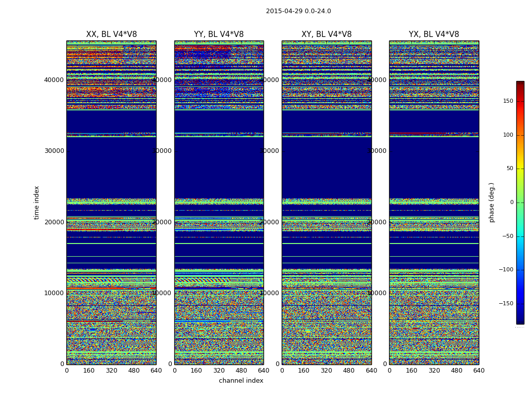This screenshot has height=405, width=532.
Task: Click the phase colorbar gradient strip
Action: [x=520, y=202]
